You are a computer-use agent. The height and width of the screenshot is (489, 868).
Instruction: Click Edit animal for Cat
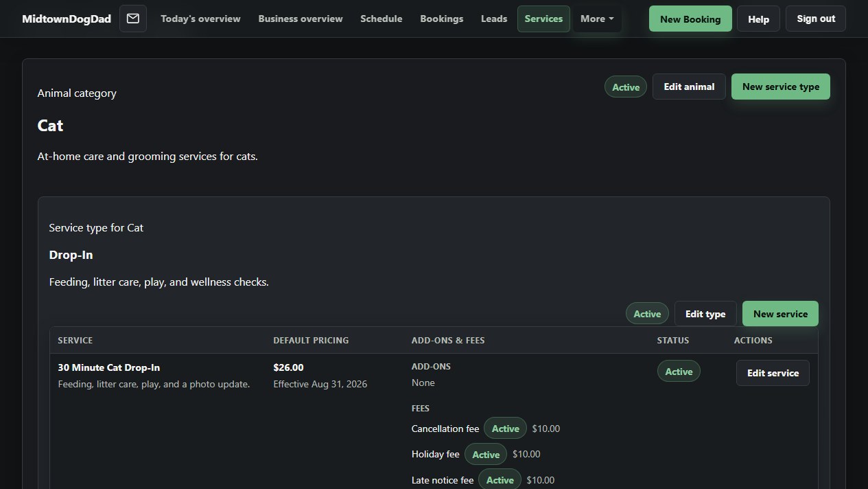[x=689, y=87]
